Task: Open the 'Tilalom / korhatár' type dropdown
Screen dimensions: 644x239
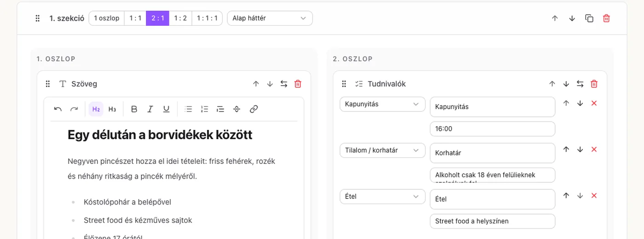Action: click(382, 150)
